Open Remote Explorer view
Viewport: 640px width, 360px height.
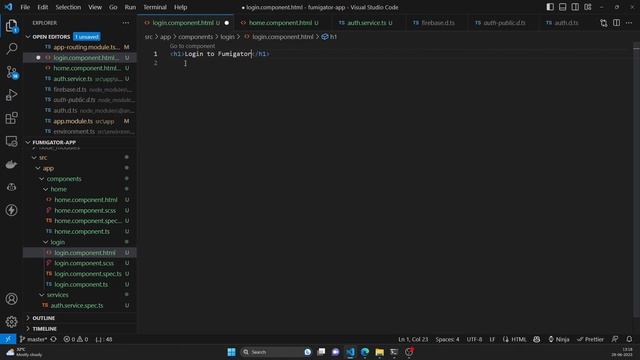tap(11, 141)
